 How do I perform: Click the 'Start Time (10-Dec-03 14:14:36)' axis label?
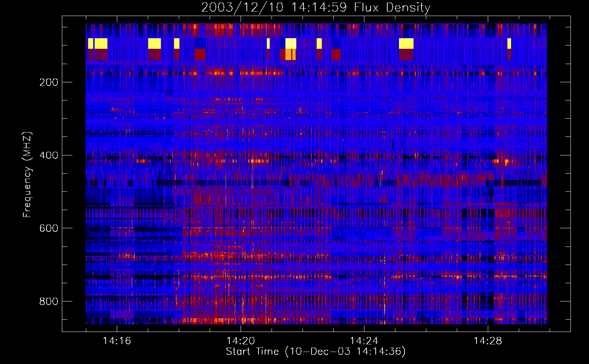[316, 352]
